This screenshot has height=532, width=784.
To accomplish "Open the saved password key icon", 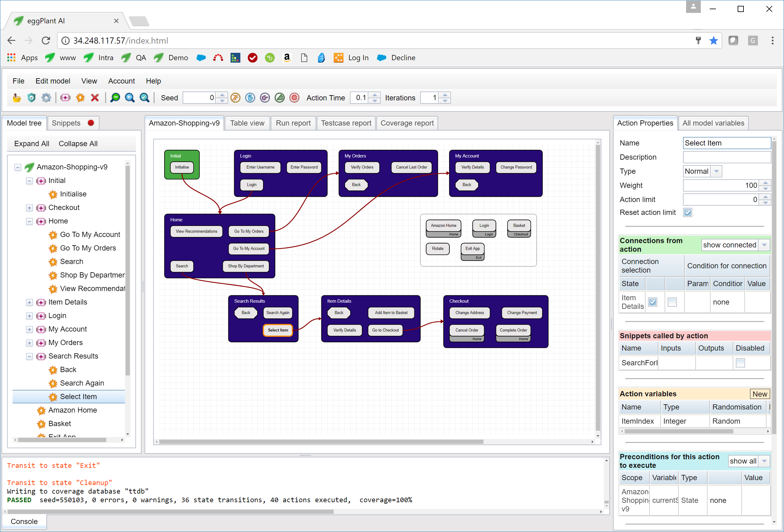I will pos(698,41).
